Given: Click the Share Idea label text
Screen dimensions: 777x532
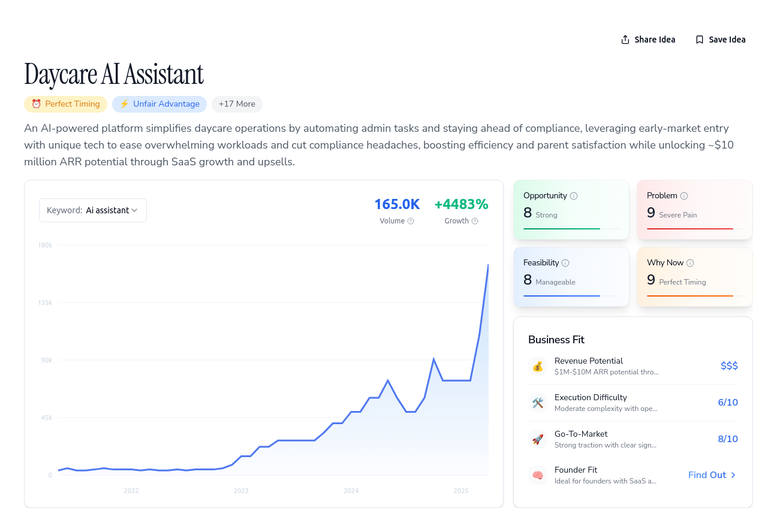Looking at the screenshot, I should [655, 40].
